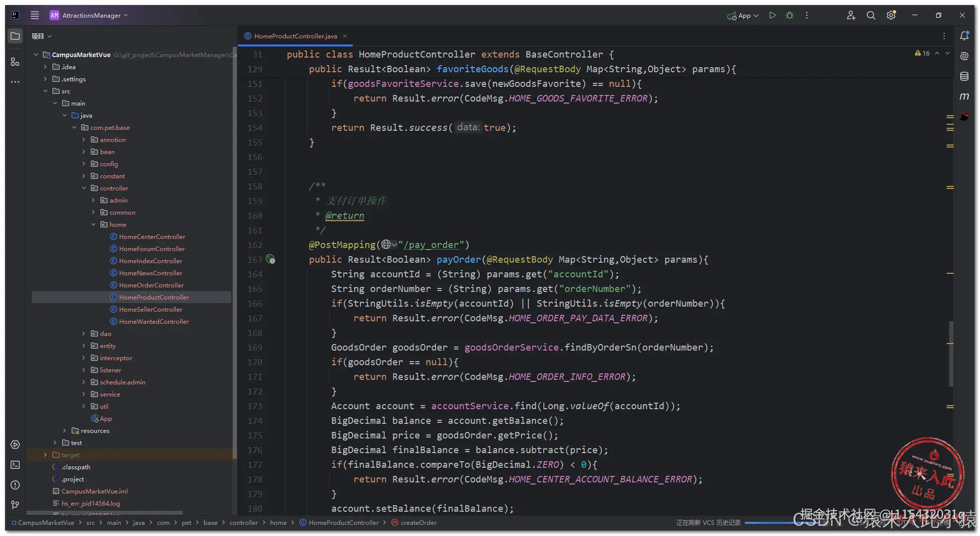Screen dimensions: 980x536
Task: Go to next highlighted problem arrow
Action: coord(948,53)
